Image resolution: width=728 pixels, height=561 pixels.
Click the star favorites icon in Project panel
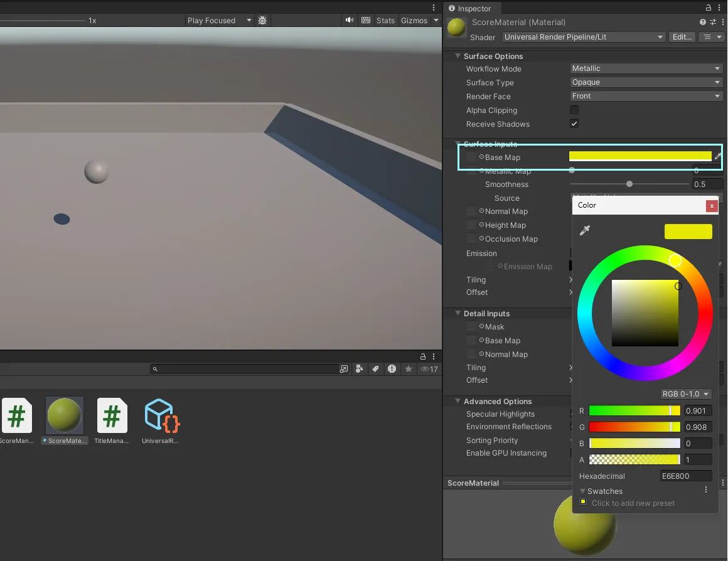tap(409, 369)
